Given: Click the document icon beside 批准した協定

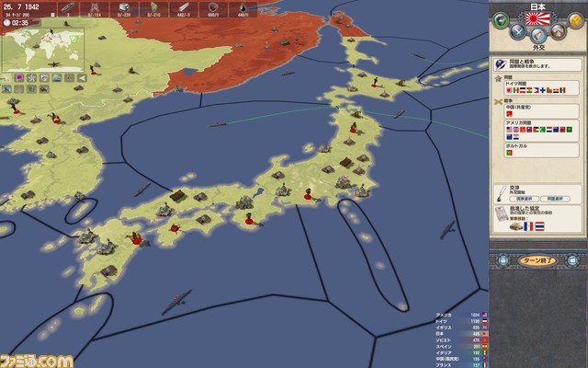Looking at the screenshot, I should pyautogui.click(x=501, y=213).
